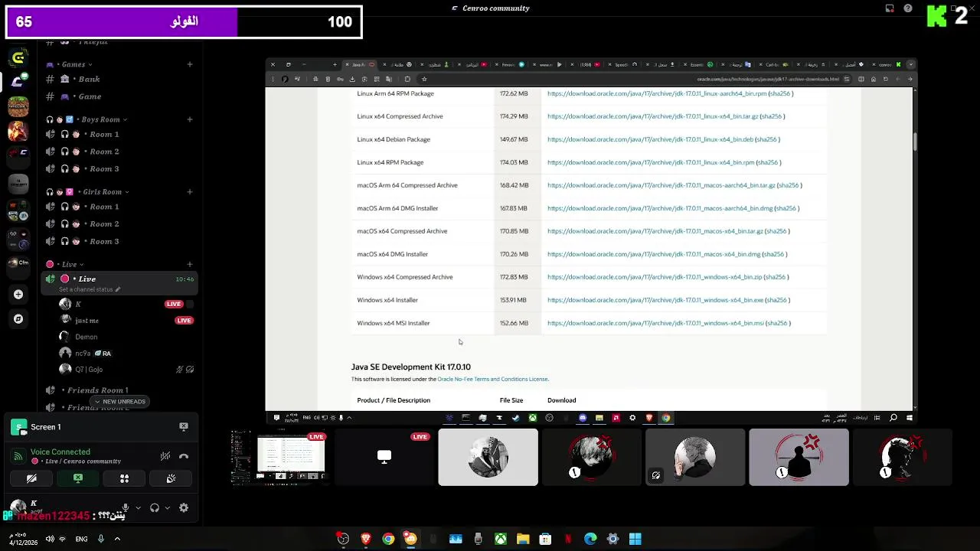The image size is (980, 551).
Task: Add a server with plus icon
Action: point(18,294)
